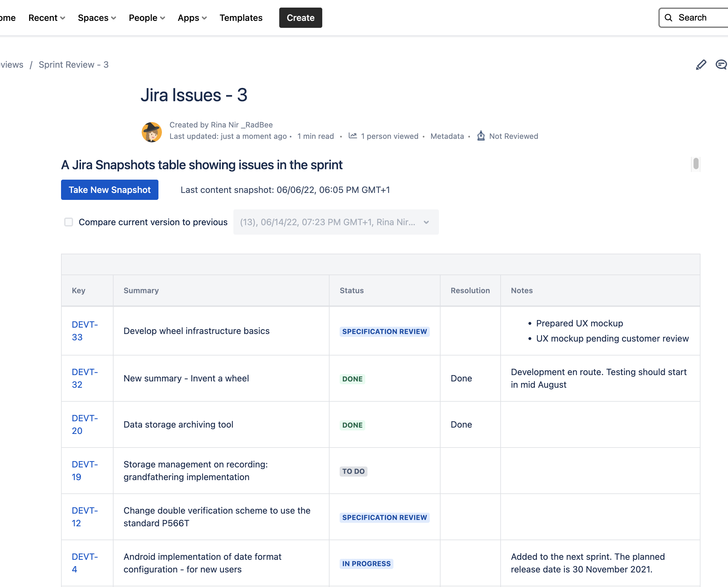728x587 pixels.
Task: Expand the Apps menu
Action: point(192,18)
